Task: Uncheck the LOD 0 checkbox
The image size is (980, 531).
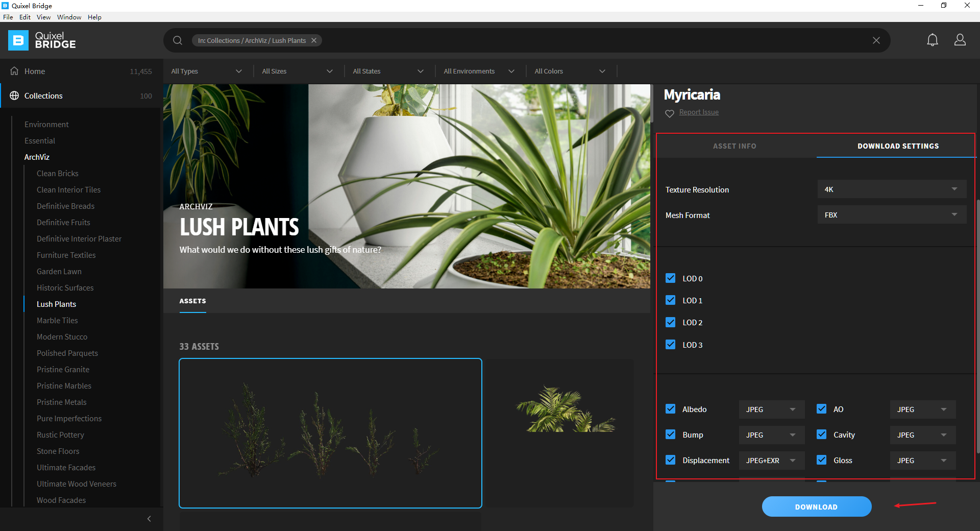Action: click(x=671, y=278)
